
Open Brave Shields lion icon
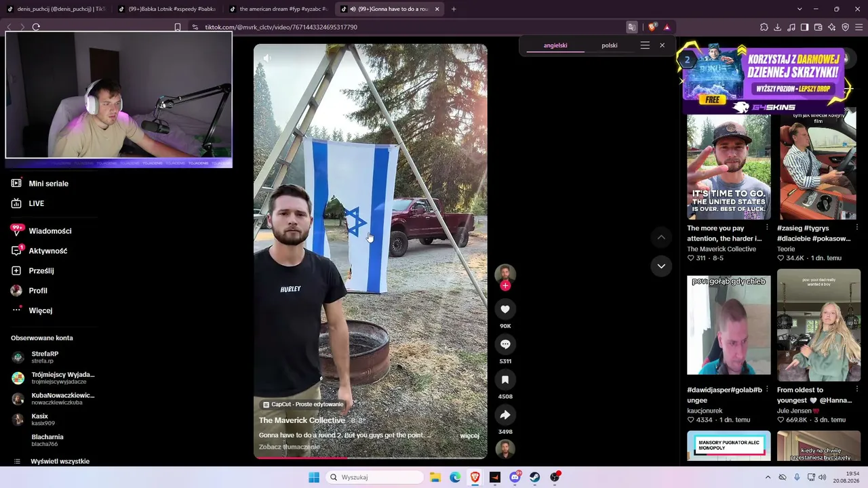pyautogui.click(x=652, y=27)
